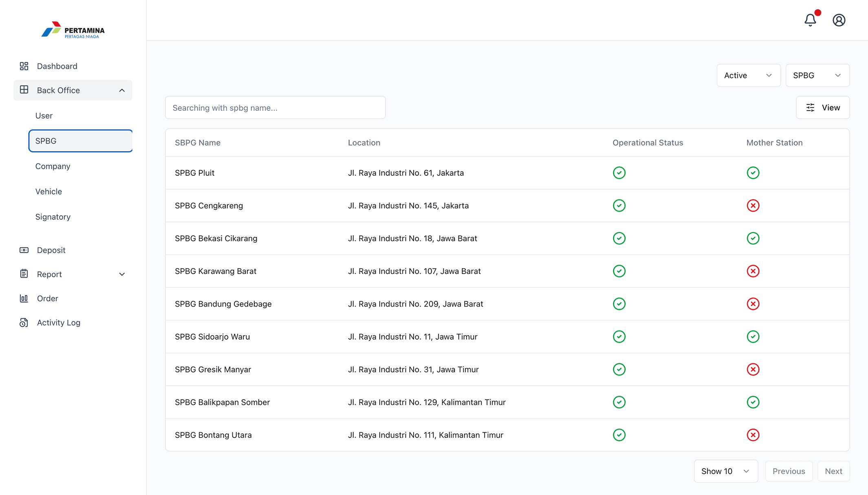This screenshot has height=495, width=868.
Task: Click the Deposit money icon
Action: [24, 250]
